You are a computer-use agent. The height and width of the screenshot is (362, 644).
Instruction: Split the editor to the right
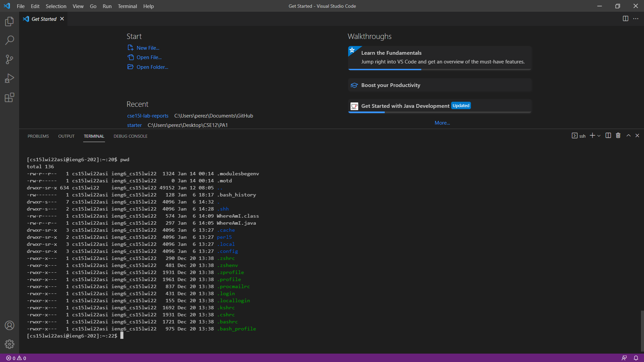(x=626, y=19)
